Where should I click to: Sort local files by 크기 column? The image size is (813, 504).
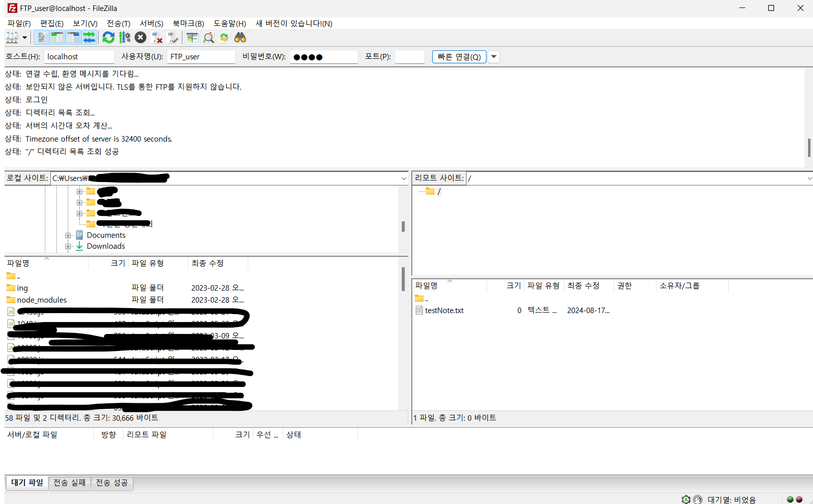(x=109, y=263)
